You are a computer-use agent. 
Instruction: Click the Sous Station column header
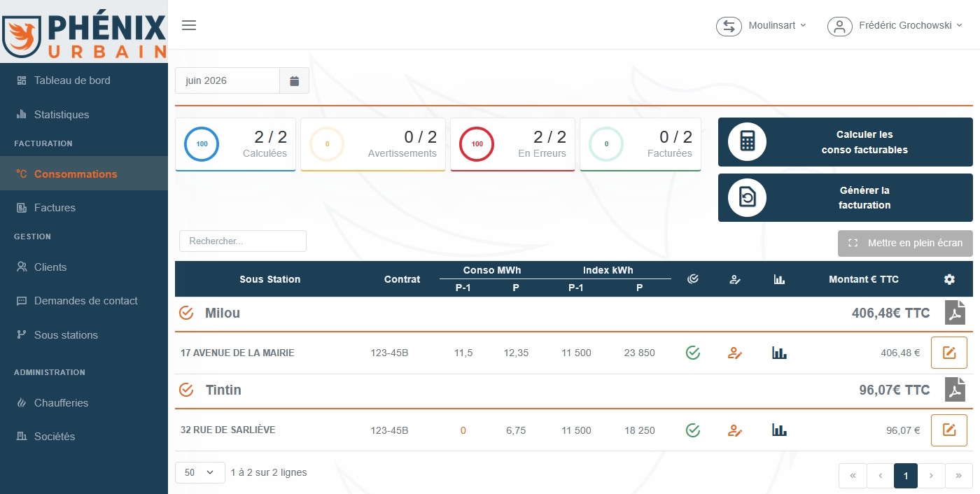pos(269,279)
